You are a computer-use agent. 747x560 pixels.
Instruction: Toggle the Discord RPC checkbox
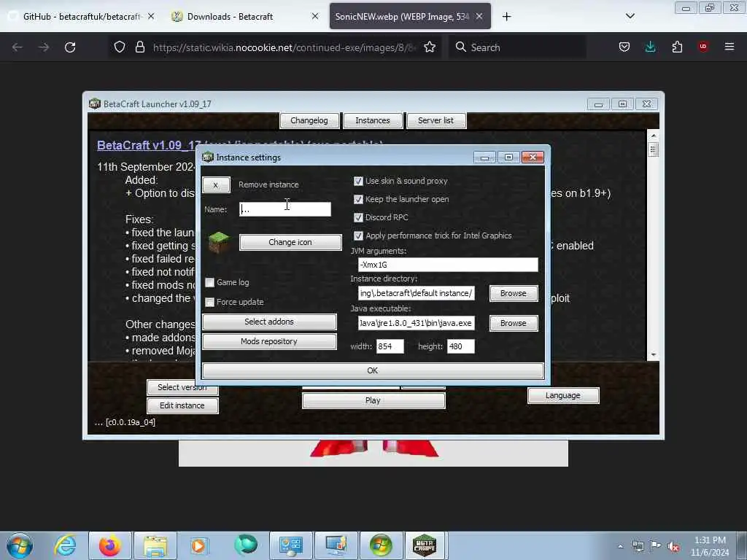click(x=358, y=217)
